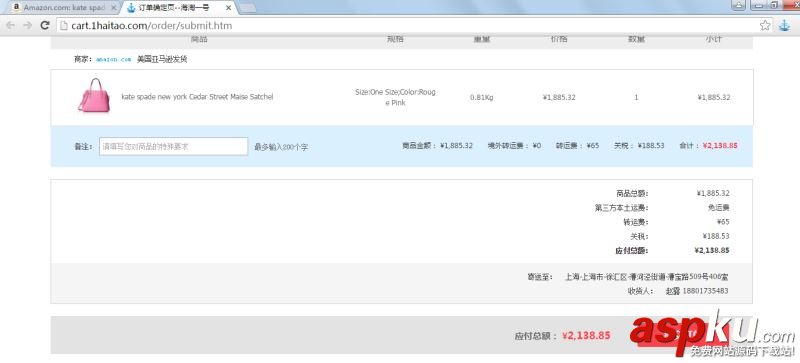Click the anchor favicon on the order tab
The image size is (800, 363).
131,8
